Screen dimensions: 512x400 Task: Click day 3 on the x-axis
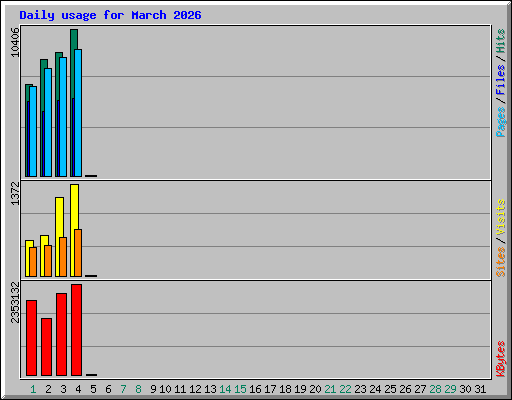point(63,389)
